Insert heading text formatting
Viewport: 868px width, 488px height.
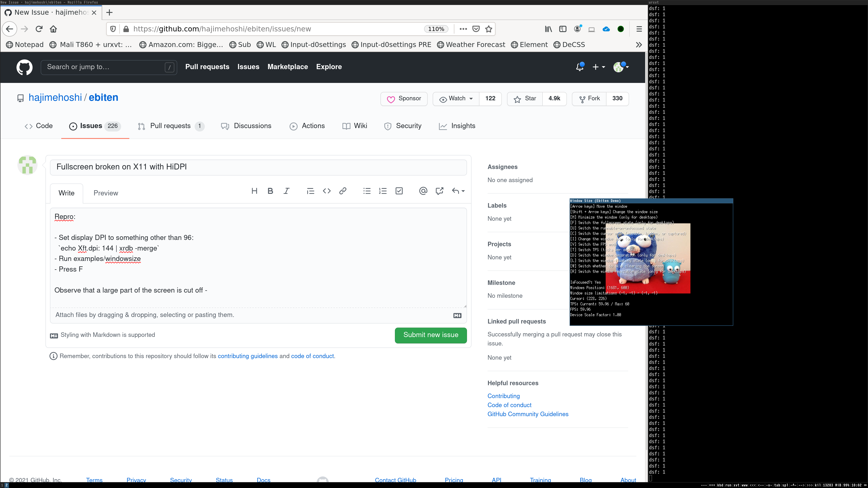[x=254, y=191]
